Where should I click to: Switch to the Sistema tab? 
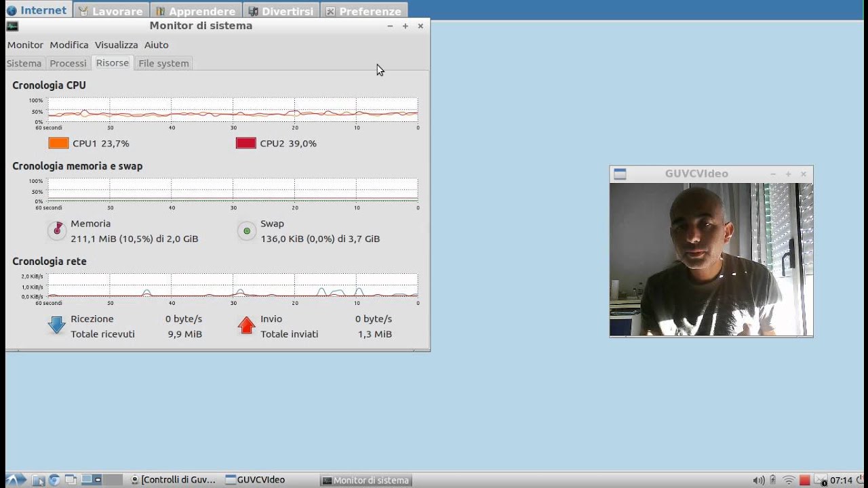(x=24, y=63)
